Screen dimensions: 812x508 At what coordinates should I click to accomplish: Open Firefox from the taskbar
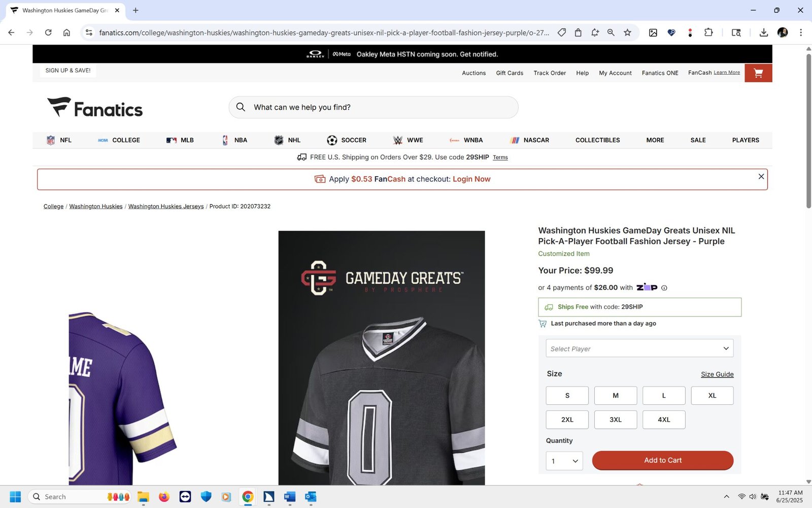point(164,497)
